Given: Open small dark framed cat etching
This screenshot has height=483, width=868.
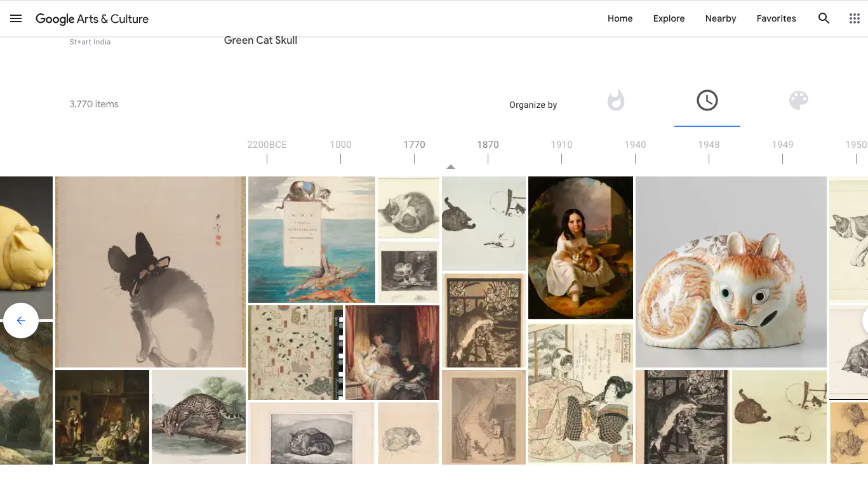Looking at the screenshot, I should click(408, 272).
